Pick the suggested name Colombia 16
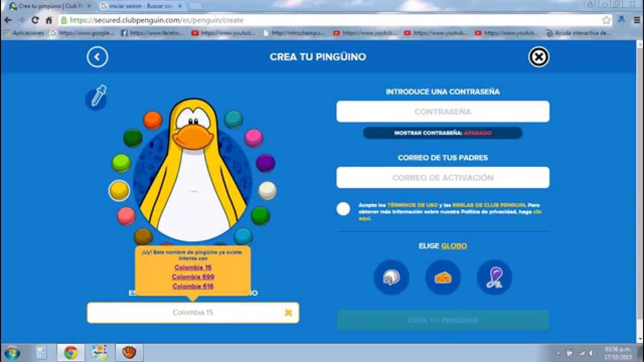Viewport: 644px width, 362px height. coord(193,267)
